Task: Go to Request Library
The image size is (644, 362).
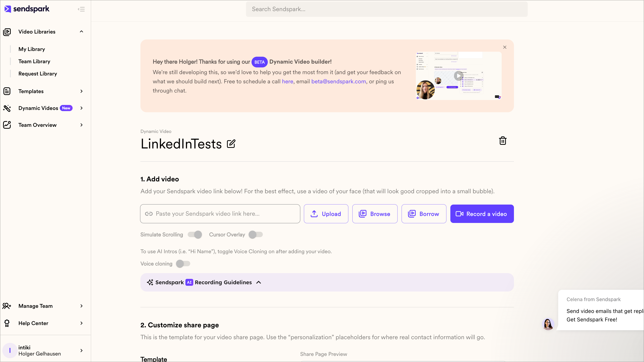Action: tap(38, 74)
